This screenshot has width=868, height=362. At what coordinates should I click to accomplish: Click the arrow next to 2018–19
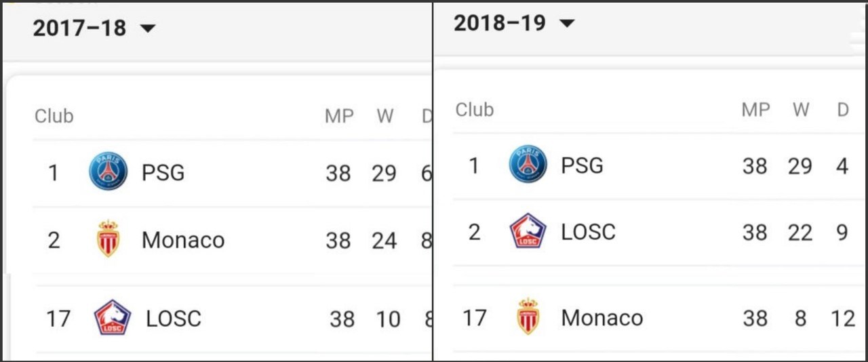pos(567,24)
